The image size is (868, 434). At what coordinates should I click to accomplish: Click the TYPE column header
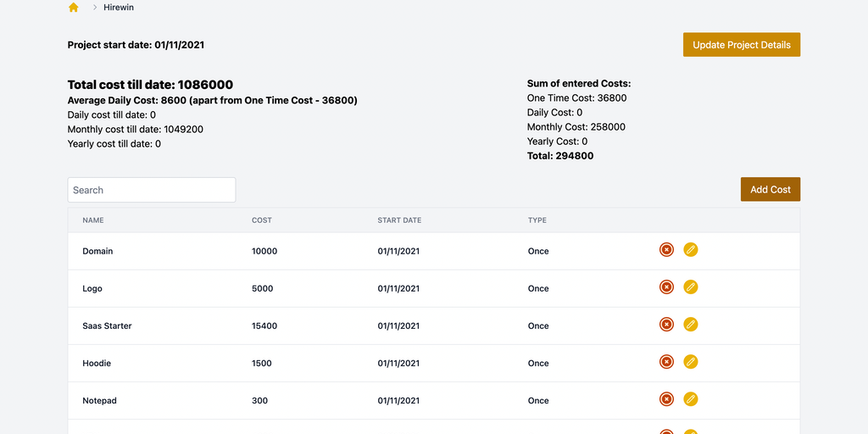pyautogui.click(x=537, y=220)
